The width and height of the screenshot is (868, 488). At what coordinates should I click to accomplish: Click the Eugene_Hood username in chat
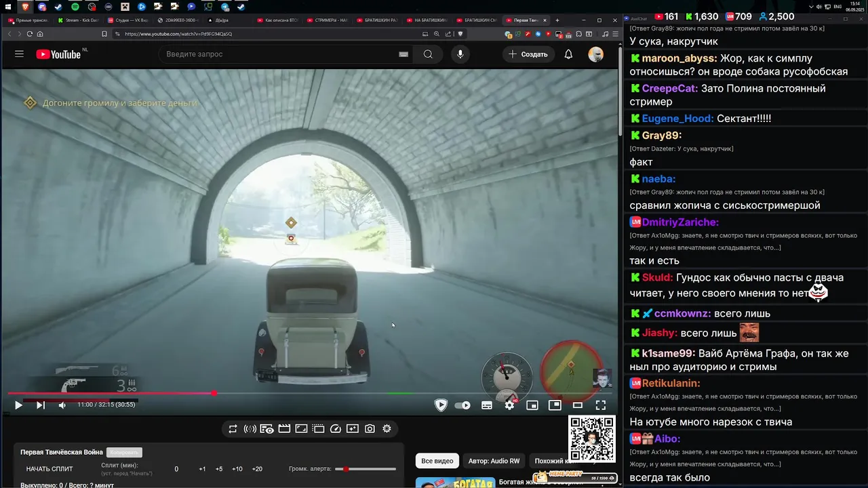(x=677, y=119)
